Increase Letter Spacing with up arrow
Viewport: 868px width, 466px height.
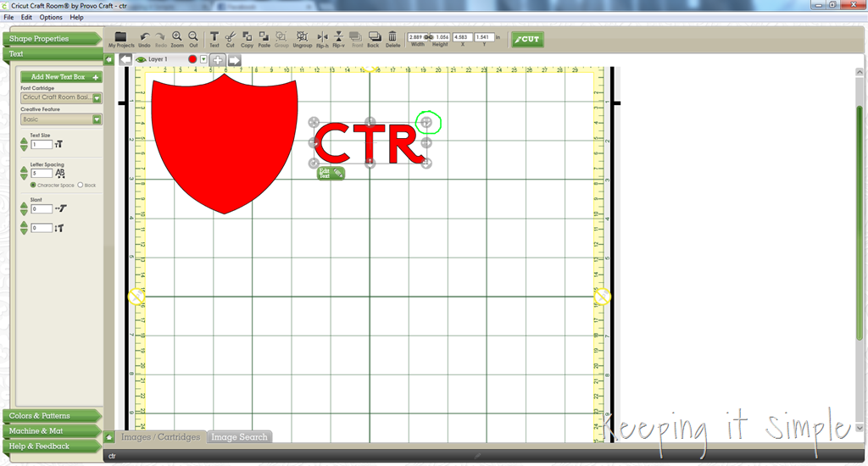[x=24, y=169]
